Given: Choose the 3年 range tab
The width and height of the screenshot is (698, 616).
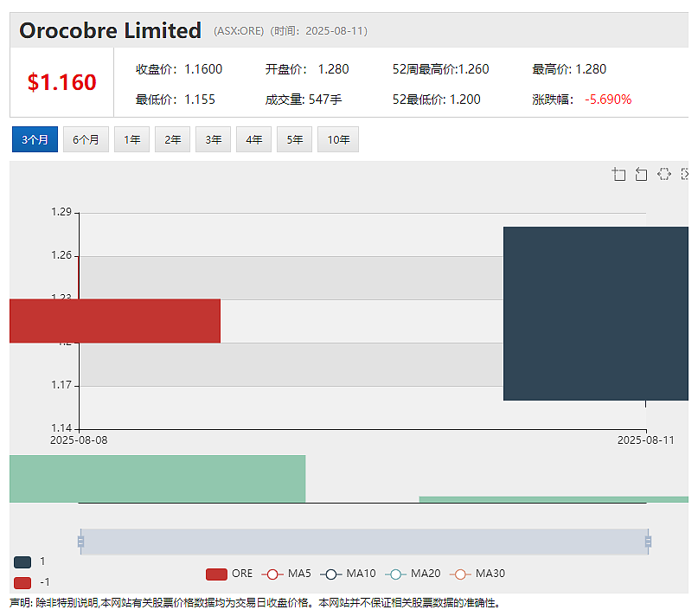Looking at the screenshot, I should click(x=214, y=139).
